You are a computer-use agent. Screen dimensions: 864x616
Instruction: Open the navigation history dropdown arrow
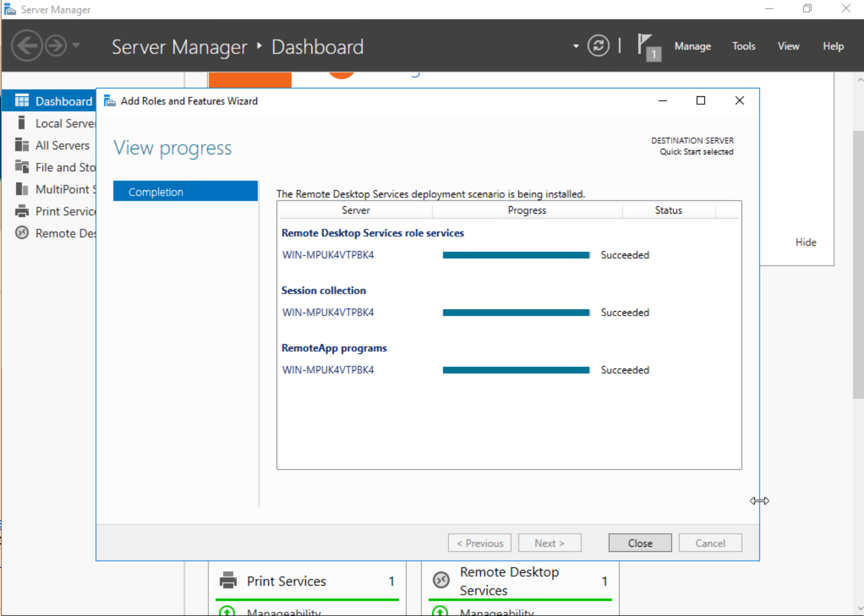pos(76,46)
